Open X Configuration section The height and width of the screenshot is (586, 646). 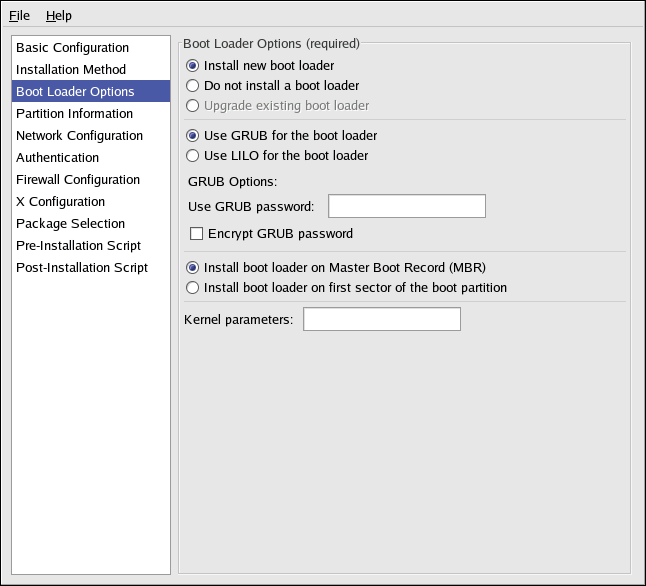60,202
